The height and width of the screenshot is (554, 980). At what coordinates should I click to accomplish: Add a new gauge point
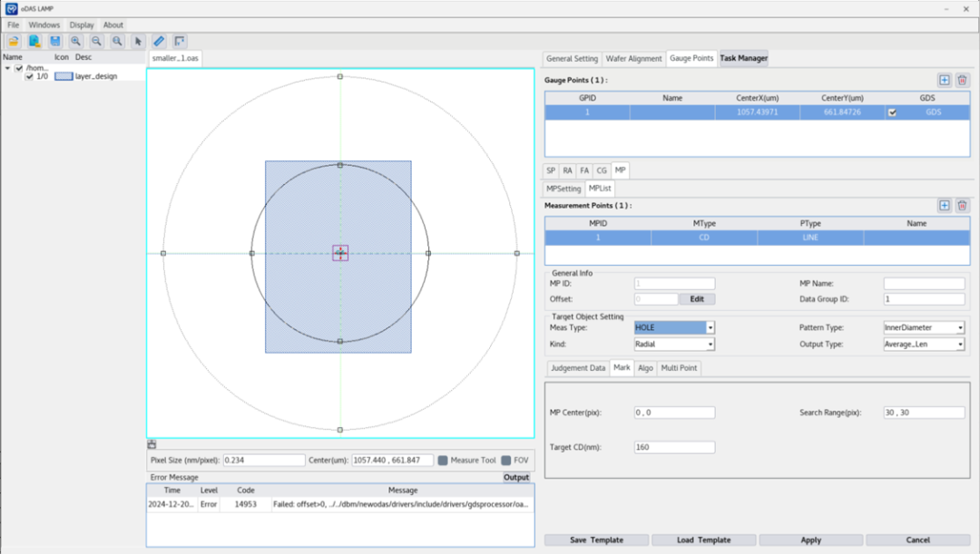tap(945, 81)
